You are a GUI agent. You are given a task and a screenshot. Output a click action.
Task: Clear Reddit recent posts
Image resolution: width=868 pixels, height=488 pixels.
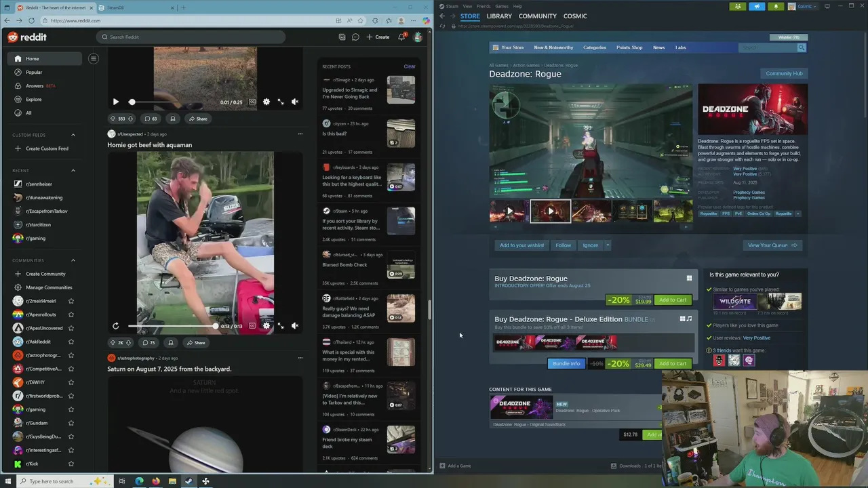(410, 66)
